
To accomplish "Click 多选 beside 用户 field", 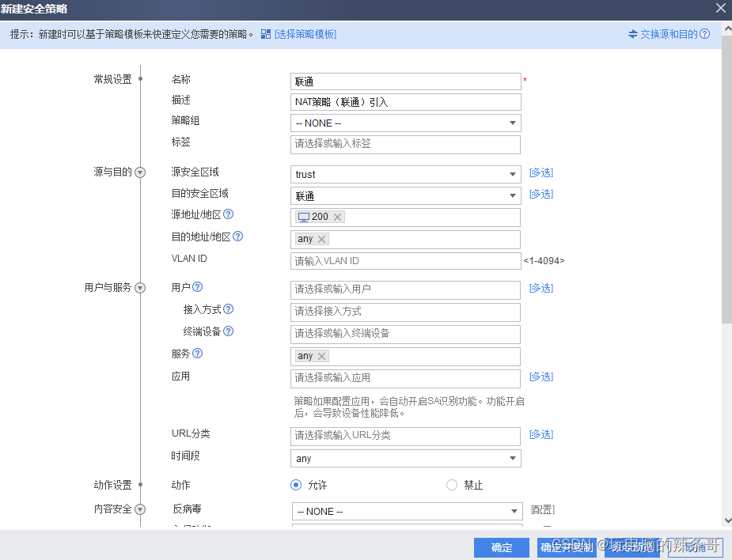I will click(541, 288).
